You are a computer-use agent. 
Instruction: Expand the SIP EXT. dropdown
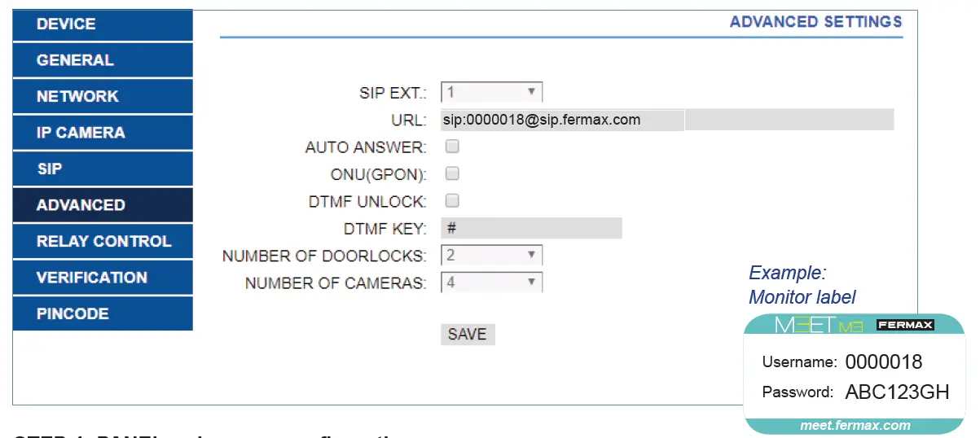pyautogui.click(x=491, y=92)
